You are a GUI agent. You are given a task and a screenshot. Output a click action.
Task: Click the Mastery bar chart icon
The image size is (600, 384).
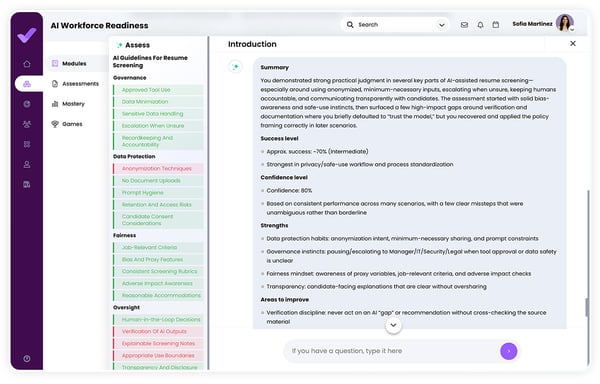tap(55, 104)
